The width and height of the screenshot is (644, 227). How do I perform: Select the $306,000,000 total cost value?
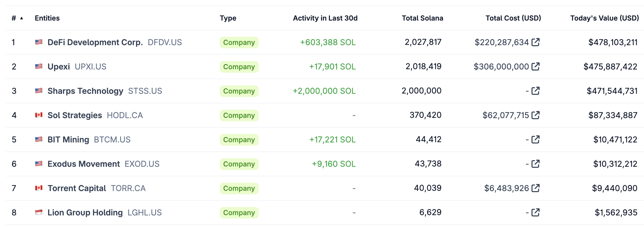[x=501, y=67]
